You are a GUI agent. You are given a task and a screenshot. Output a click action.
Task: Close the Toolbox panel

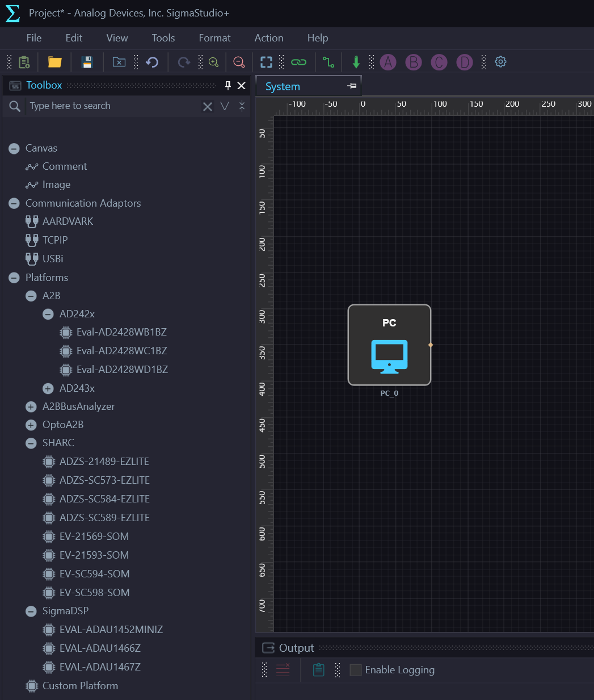pyautogui.click(x=241, y=86)
